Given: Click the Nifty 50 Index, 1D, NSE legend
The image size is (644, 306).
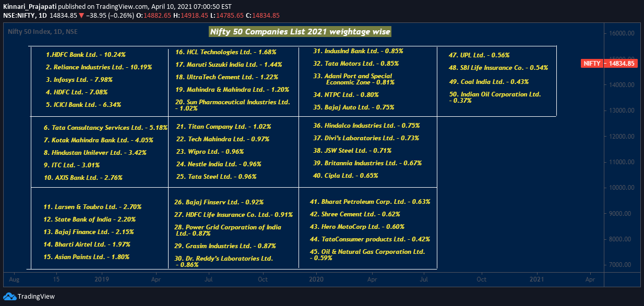Looking at the screenshot, I should coord(43,32).
